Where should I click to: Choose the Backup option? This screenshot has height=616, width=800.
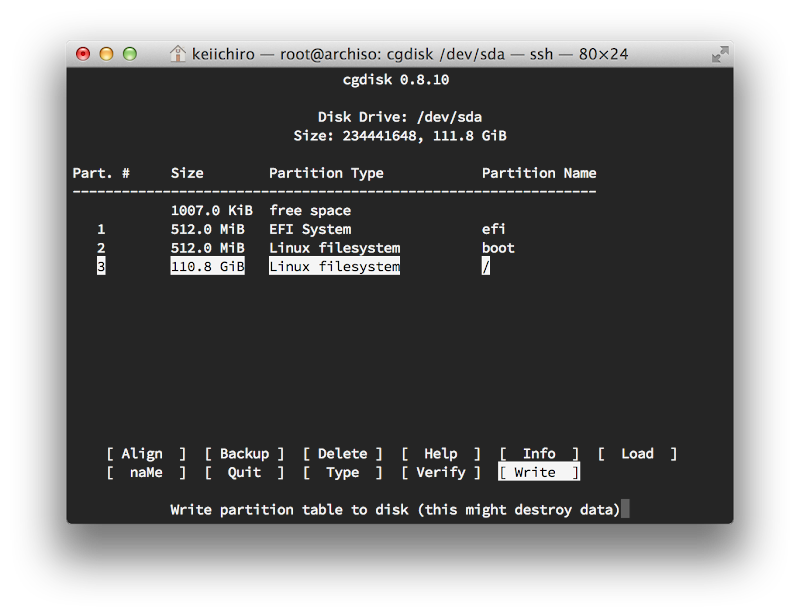click(244, 454)
